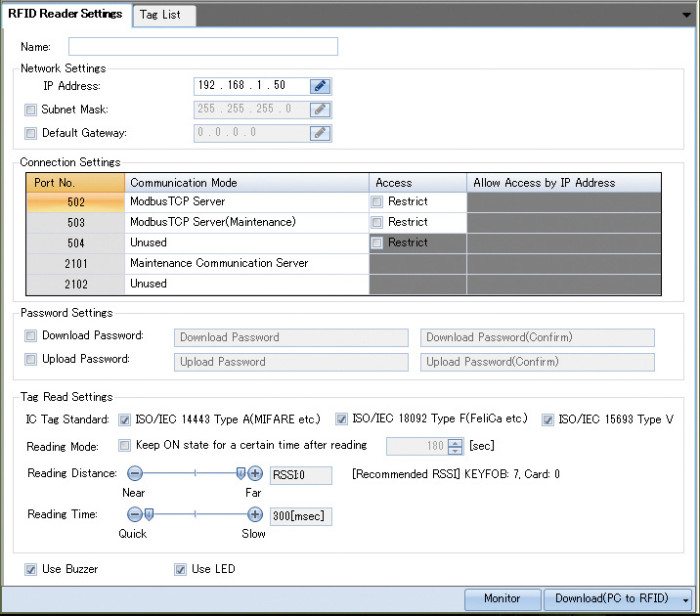Select the RFID Reader Settings tab
The height and width of the screenshot is (616, 700).
tap(66, 14)
